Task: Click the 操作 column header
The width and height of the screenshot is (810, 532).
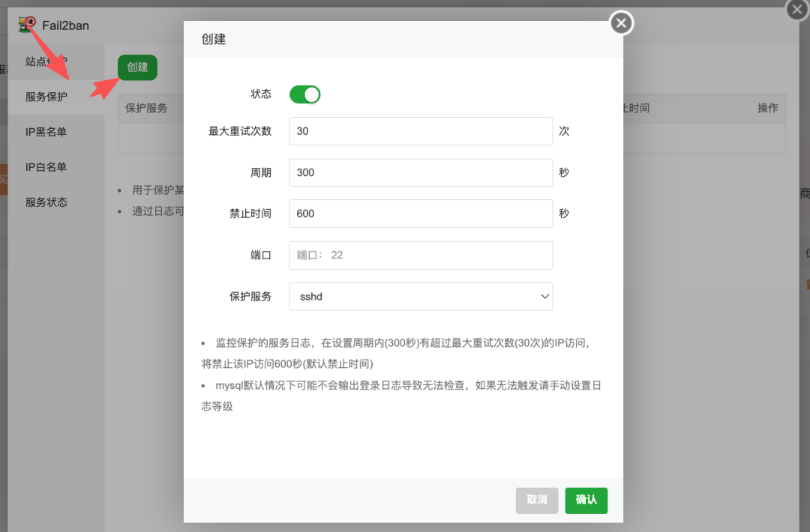Action: [768, 108]
